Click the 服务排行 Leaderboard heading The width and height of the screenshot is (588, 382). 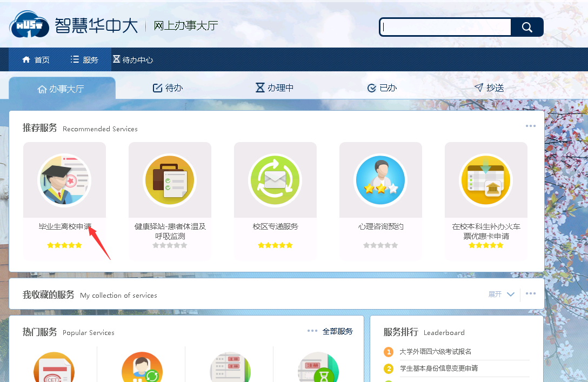pos(424,332)
